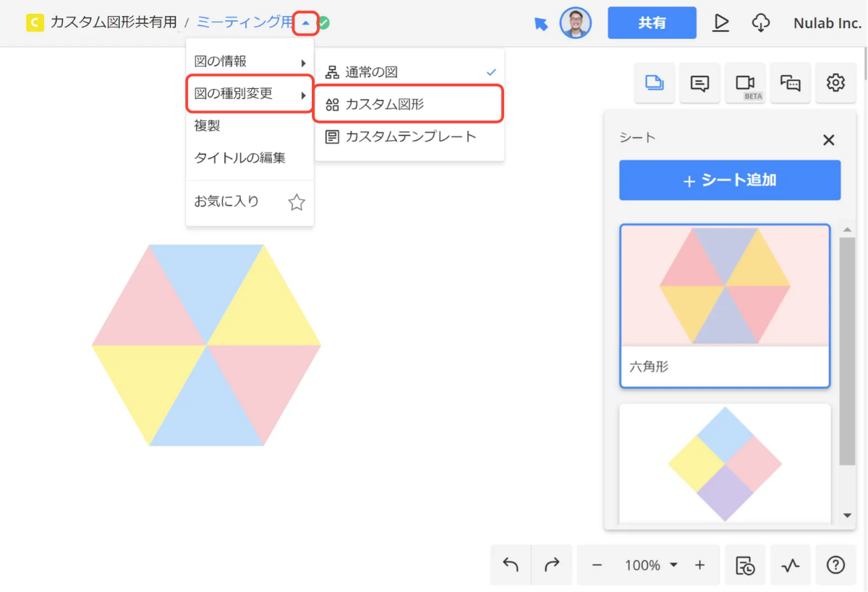
Task: Choose カスタム図形 from the submenu
Action: [x=408, y=105]
